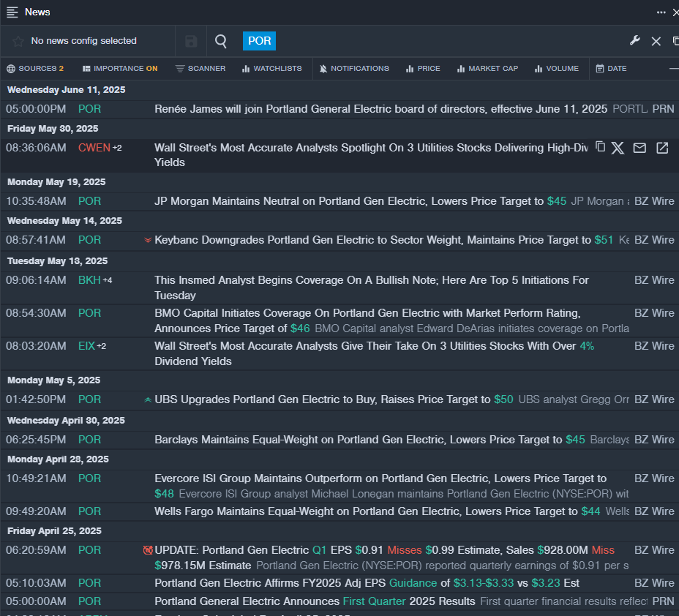Image resolution: width=679 pixels, height=616 pixels.
Task: Click the UBS upgrade arrow icon
Action: (x=148, y=399)
